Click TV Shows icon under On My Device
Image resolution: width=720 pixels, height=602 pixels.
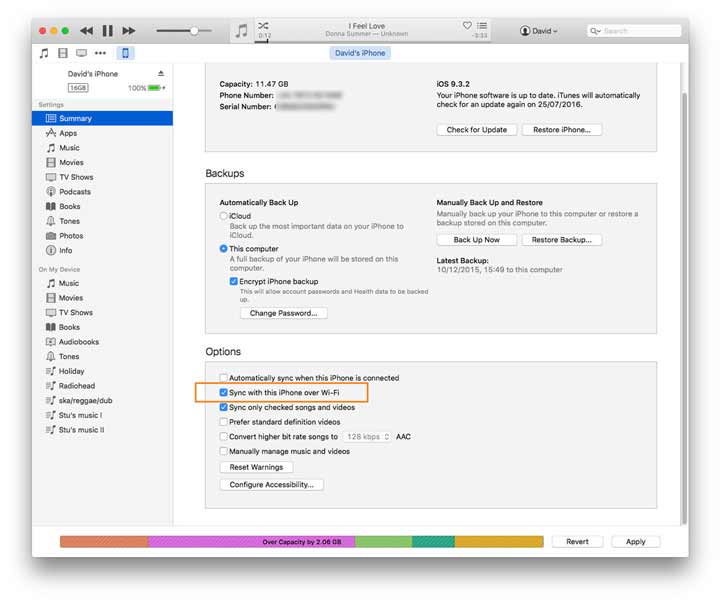[51, 313]
